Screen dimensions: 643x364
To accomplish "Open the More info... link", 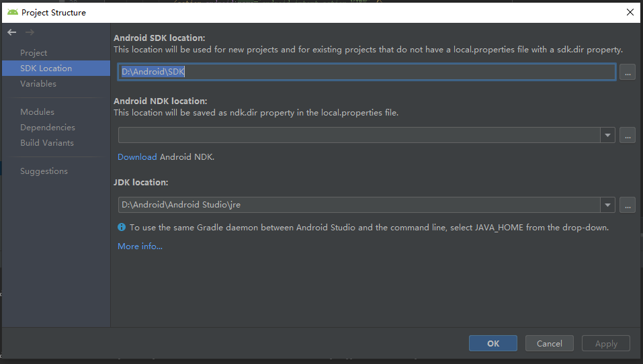I will click(140, 246).
